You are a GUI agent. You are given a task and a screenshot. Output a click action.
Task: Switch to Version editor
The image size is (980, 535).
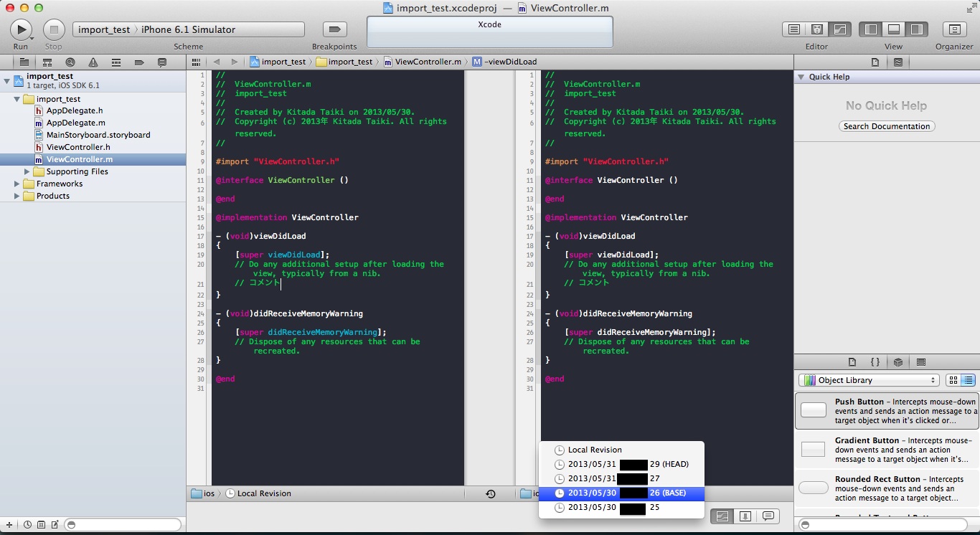point(839,29)
